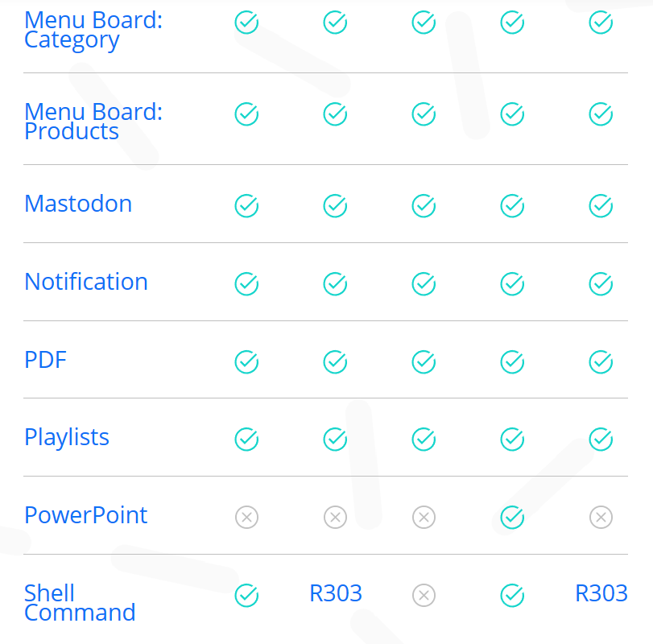Viewport: 653px width, 644px height.
Task: Open the Menu Board: Products link
Action: point(93,122)
